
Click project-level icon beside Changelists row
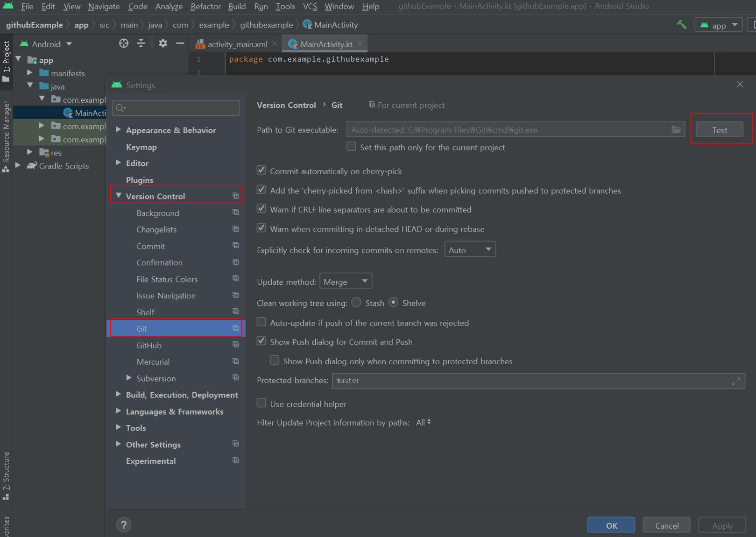pos(236,229)
